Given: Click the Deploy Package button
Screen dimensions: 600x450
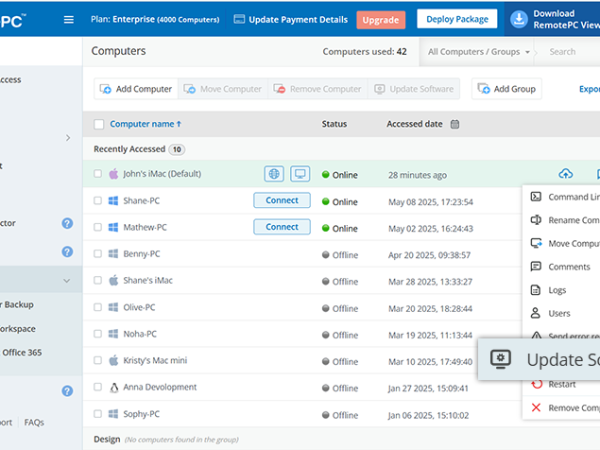Looking at the screenshot, I should [457, 19].
